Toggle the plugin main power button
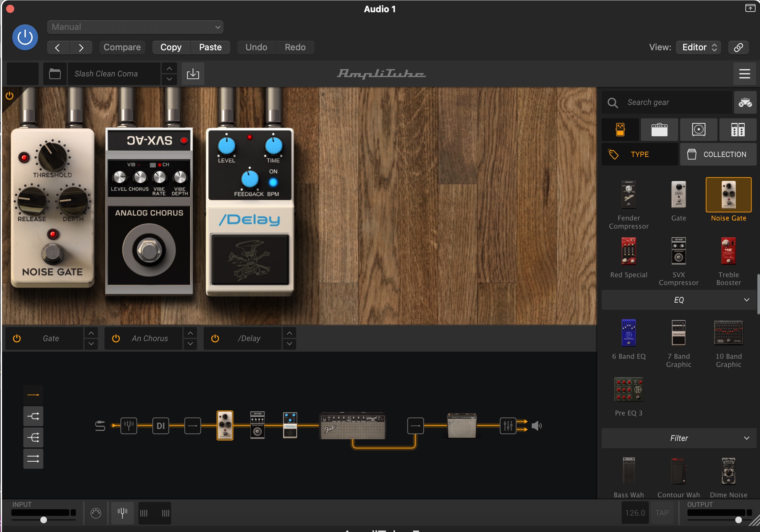The height and width of the screenshot is (532, 760). [25, 37]
